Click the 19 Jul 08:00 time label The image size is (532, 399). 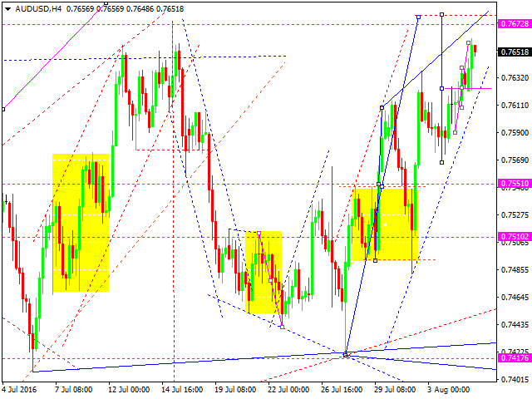coord(235,389)
